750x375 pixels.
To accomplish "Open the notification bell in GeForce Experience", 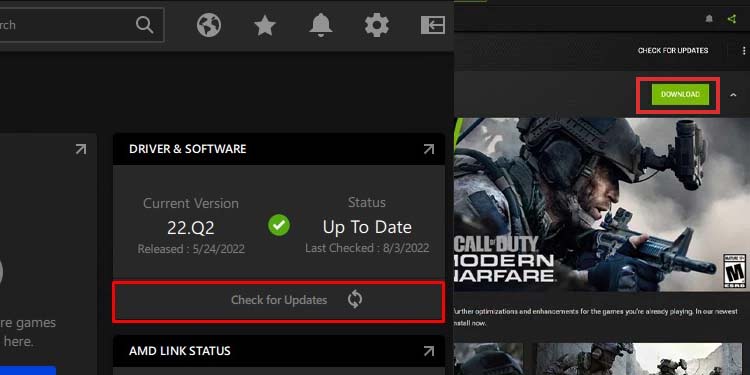I will 709,19.
